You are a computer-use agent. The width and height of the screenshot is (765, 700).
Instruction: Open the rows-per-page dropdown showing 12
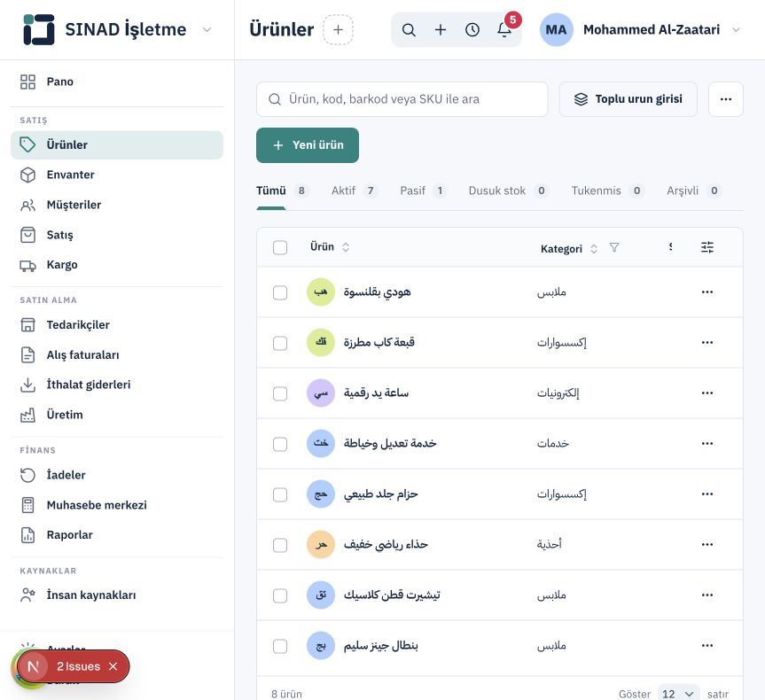(x=678, y=694)
